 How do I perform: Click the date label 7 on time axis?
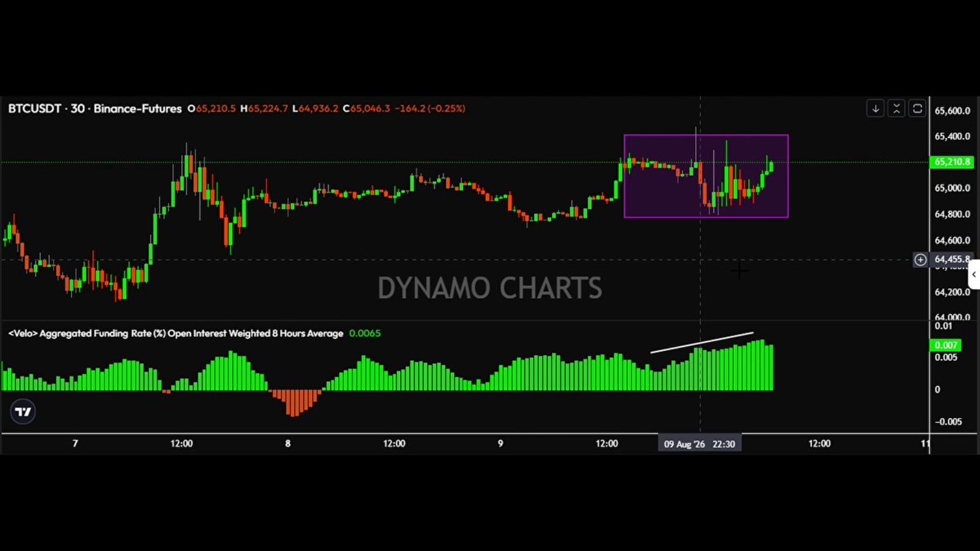pyautogui.click(x=75, y=444)
